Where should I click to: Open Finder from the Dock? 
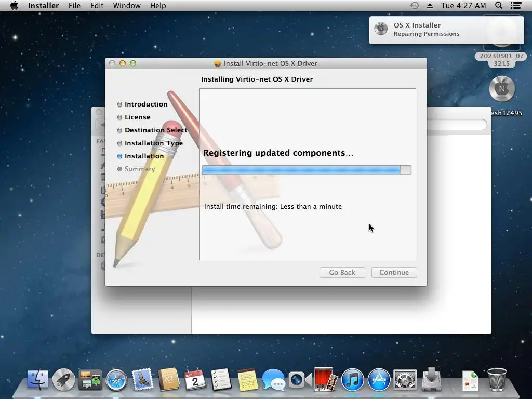coord(37,380)
